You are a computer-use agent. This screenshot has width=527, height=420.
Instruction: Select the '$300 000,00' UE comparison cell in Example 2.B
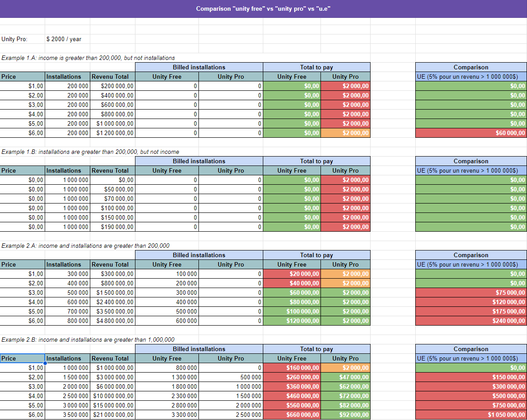[471, 387]
